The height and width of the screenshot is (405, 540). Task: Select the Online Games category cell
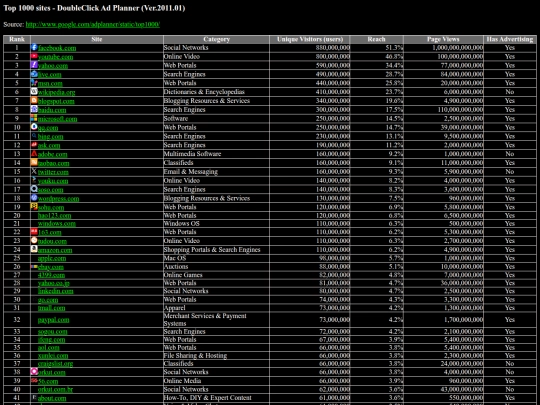216,275
